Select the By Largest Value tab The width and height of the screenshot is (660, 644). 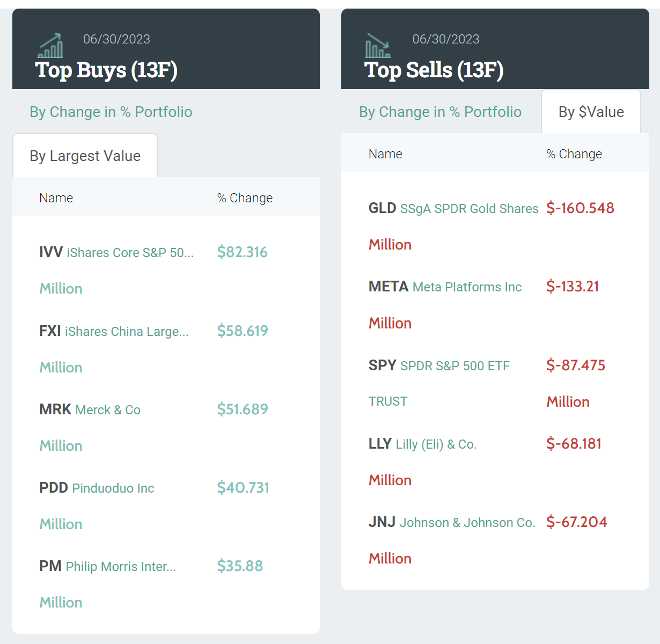pyautogui.click(x=85, y=156)
